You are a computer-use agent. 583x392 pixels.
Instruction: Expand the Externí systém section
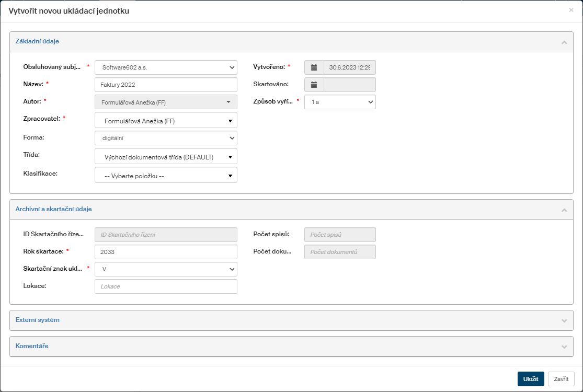point(564,320)
